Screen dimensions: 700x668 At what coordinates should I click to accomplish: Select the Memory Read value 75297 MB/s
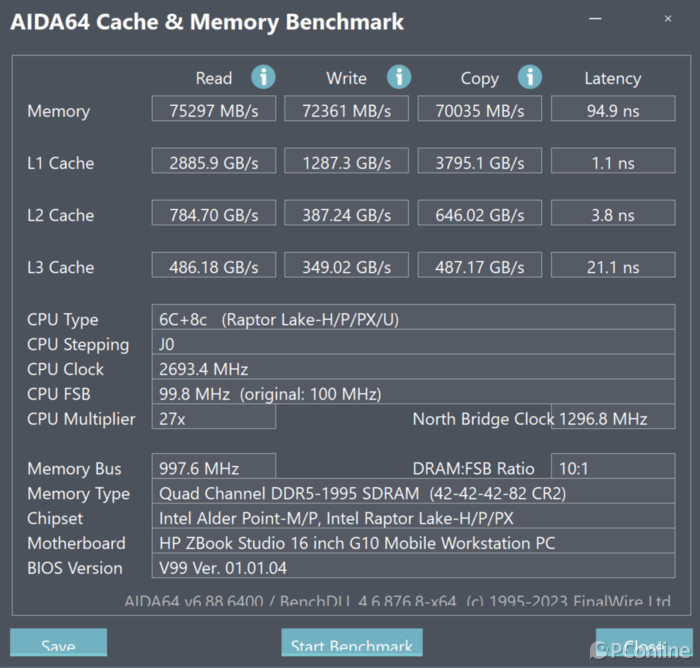click(214, 111)
